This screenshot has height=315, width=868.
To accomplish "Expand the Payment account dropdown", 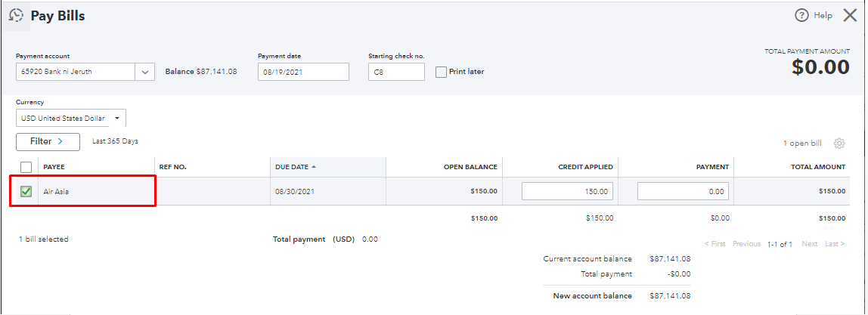I will click(145, 72).
